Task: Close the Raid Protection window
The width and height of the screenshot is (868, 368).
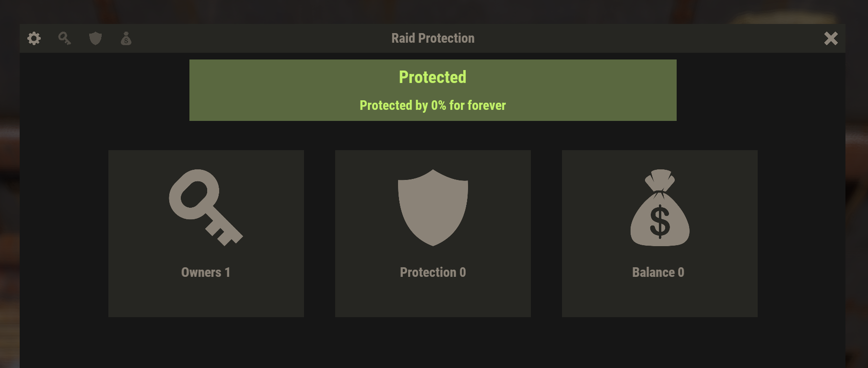Action: click(x=831, y=38)
